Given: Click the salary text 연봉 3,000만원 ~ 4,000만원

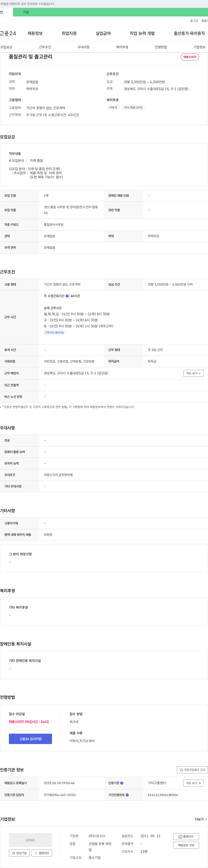Looking at the screenshot, I should [144, 82].
